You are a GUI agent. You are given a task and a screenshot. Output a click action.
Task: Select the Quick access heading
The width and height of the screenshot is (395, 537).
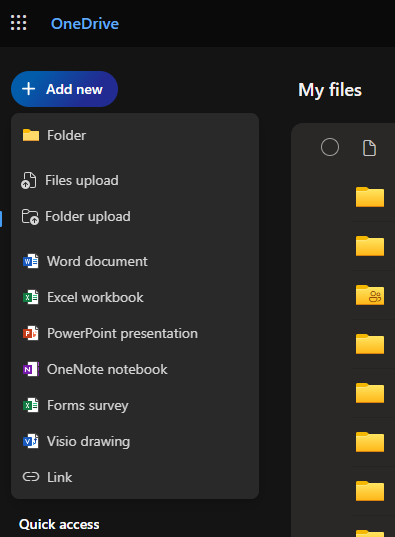59,524
